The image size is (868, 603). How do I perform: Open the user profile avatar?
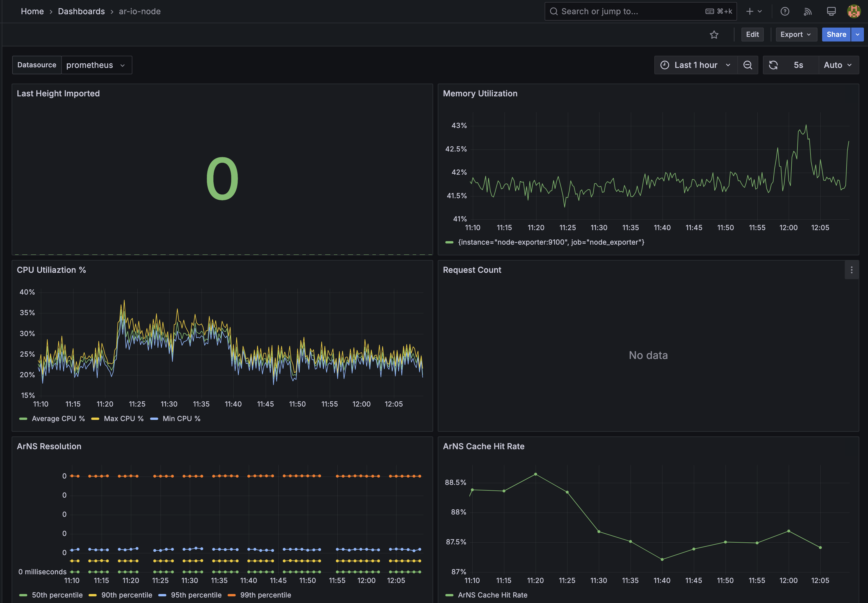point(854,11)
